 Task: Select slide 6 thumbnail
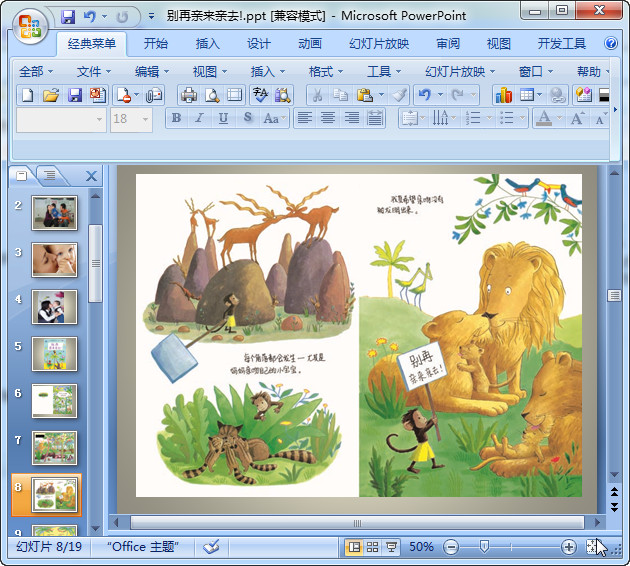[x=54, y=401]
